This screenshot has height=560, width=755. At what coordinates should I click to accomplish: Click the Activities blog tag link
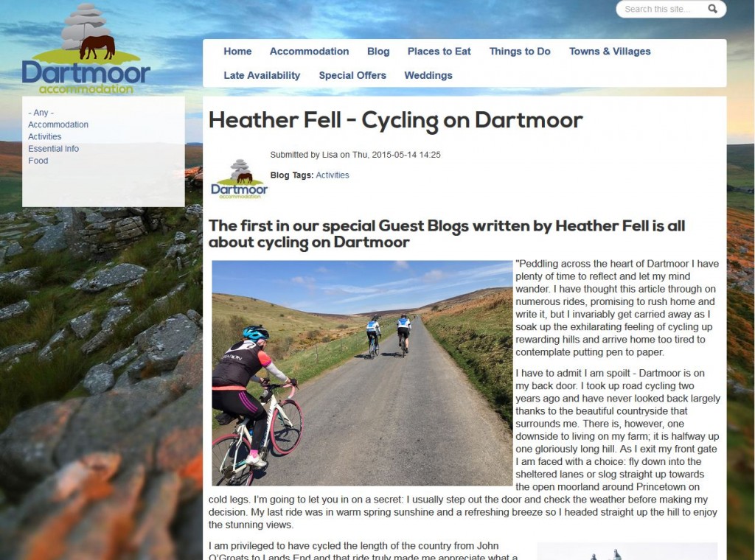tap(333, 175)
